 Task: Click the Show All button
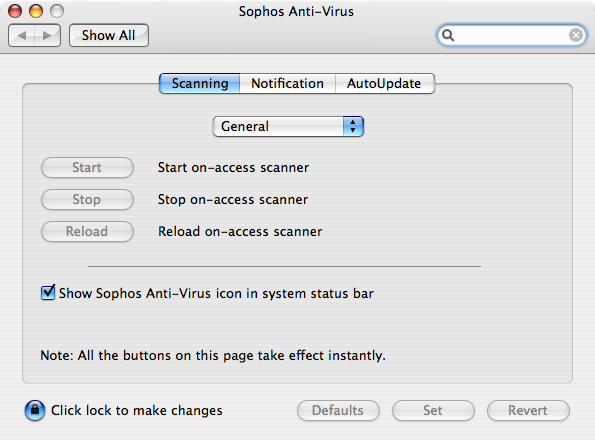[x=109, y=36]
